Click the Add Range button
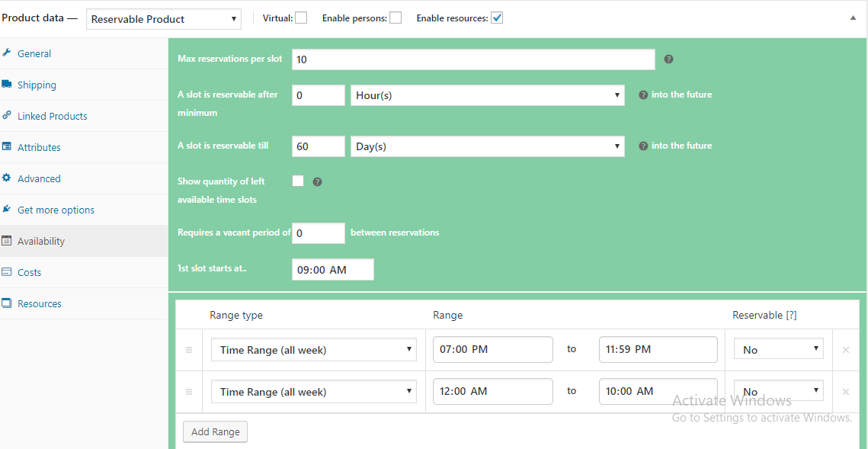 pos(215,431)
